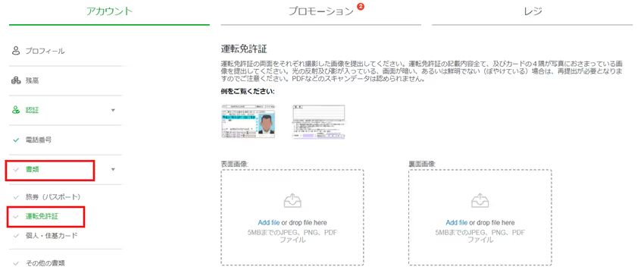Click the green 認証 user icon
This screenshot has height=273, width=644.
click(x=16, y=110)
